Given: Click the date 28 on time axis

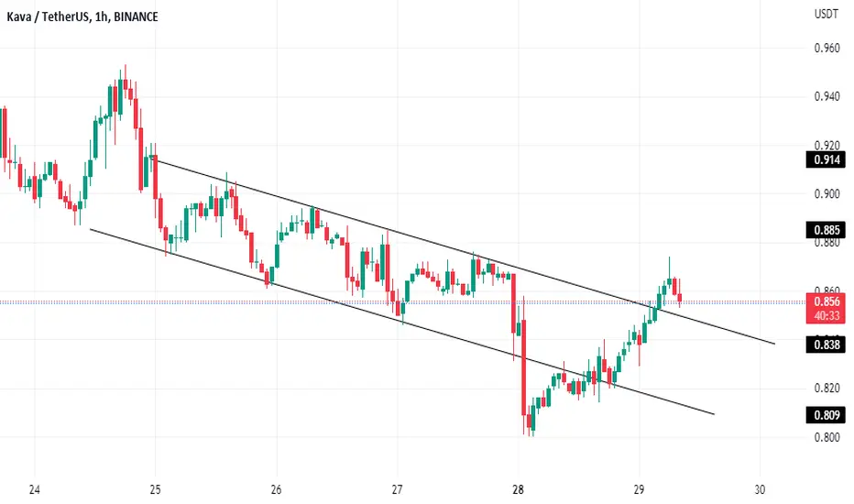Looking at the screenshot, I should coord(518,489).
